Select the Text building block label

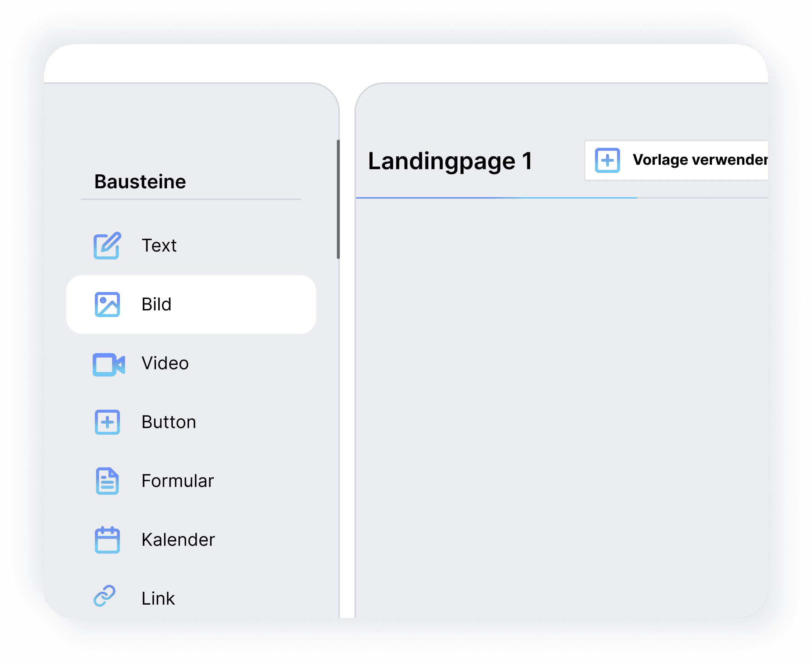159,246
